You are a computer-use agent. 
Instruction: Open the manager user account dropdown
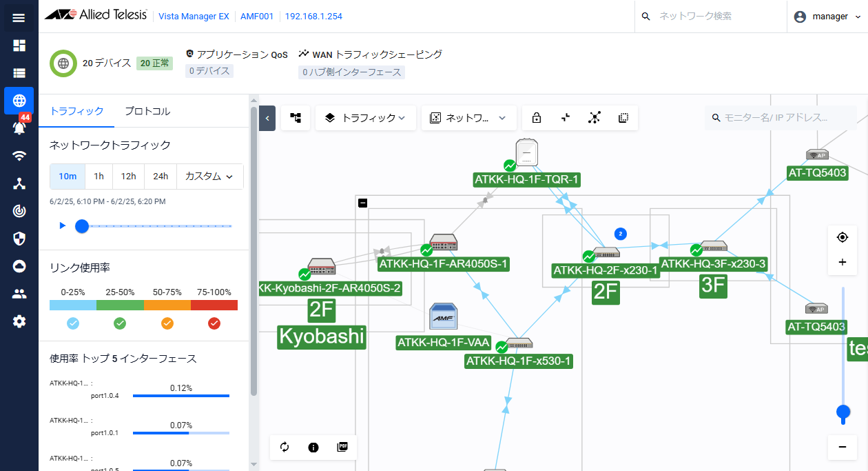tap(827, 17)
